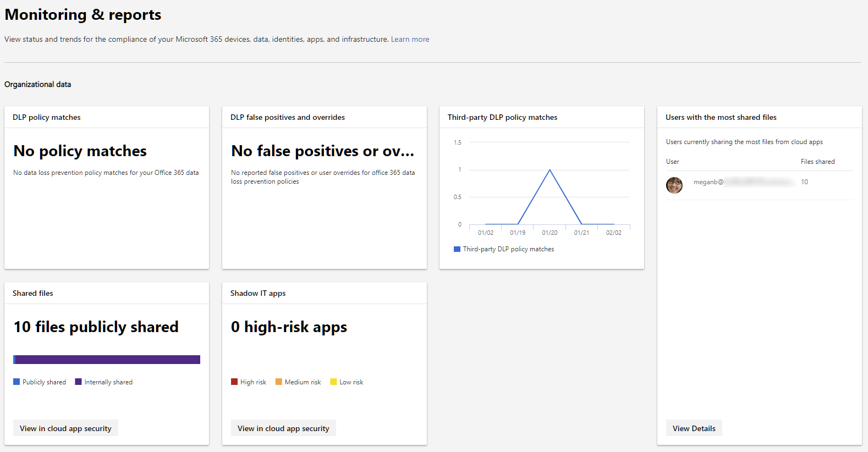868x452 pixels.
Task: Open the Third-party DLP policy matches card title
Action: [x=502, y=117]
